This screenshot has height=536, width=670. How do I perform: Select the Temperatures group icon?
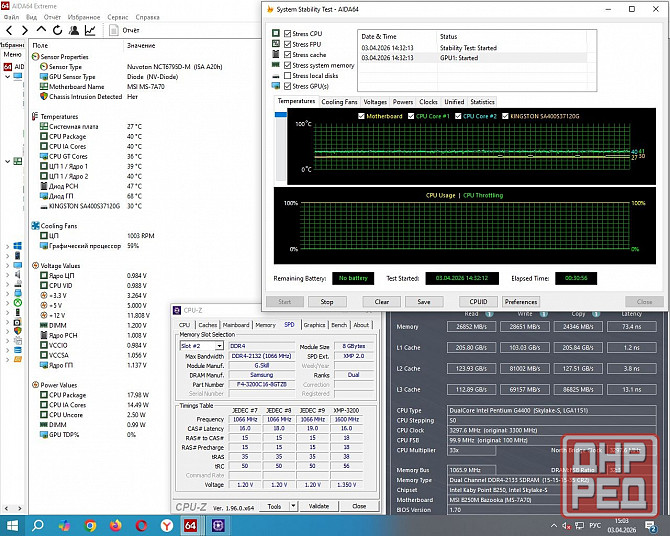pyautogui.click(x=35, y=116)
